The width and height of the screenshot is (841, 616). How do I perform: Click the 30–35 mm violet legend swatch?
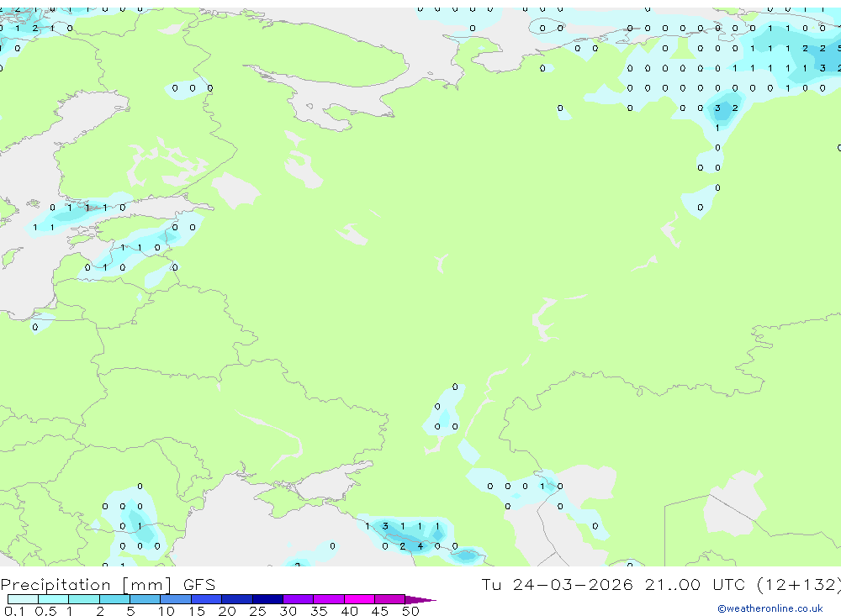click(298, 599)
